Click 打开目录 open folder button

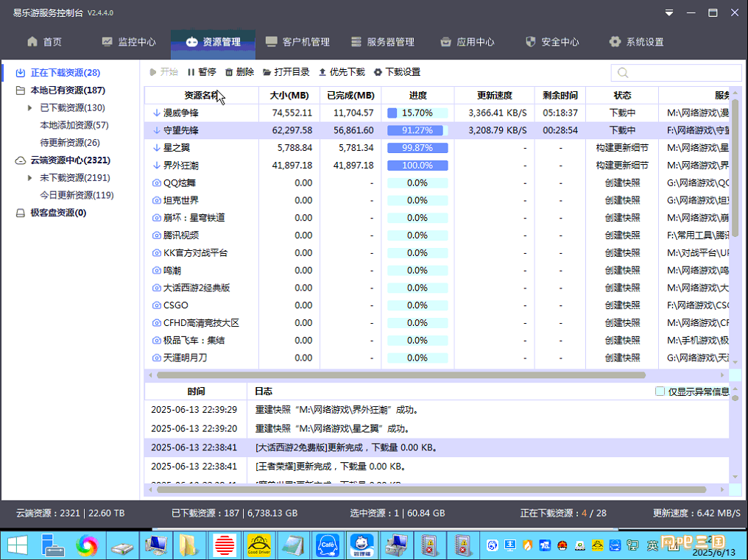coord(286,72)
